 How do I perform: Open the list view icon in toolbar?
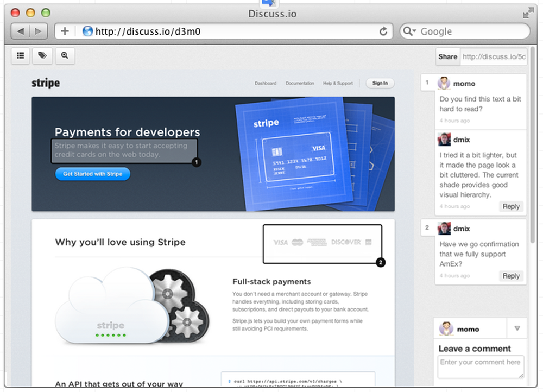tap(21, 56)
